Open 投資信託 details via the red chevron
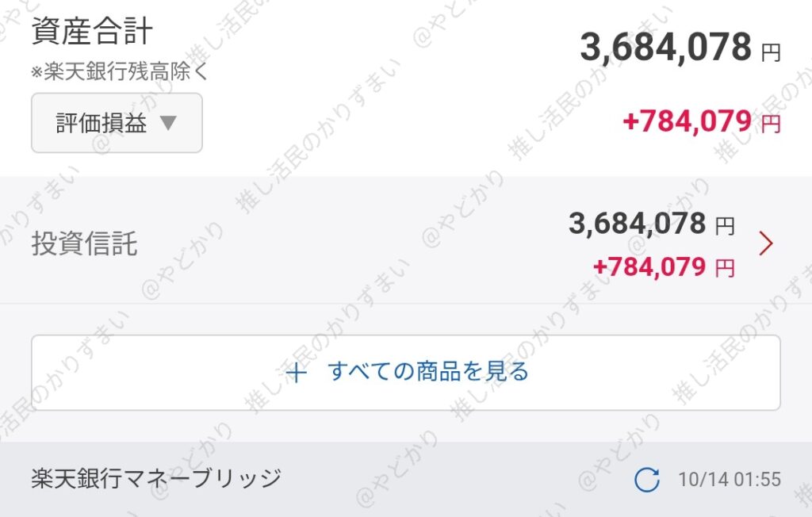This screenshot has width=812, height=517. click(x=765, y=243)
